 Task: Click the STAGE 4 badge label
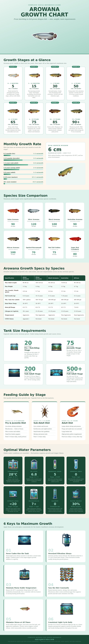pos(76,67)
